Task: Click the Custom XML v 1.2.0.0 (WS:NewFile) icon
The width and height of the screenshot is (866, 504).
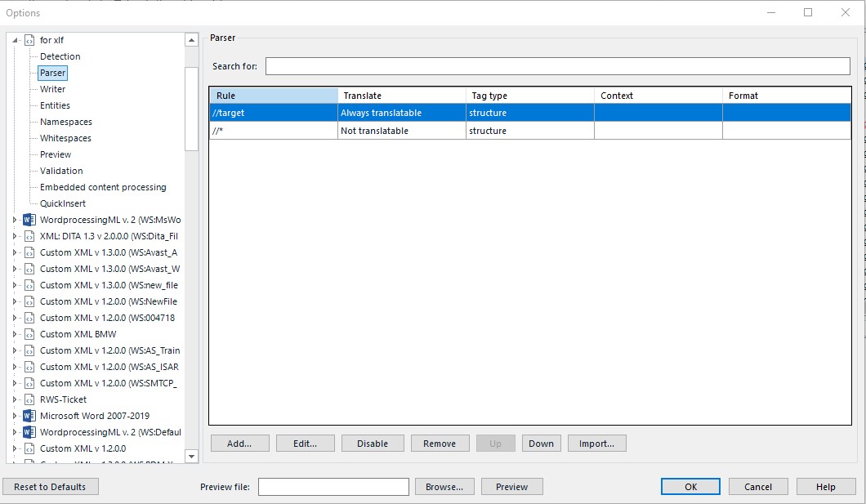Action: tap(29, 301)
